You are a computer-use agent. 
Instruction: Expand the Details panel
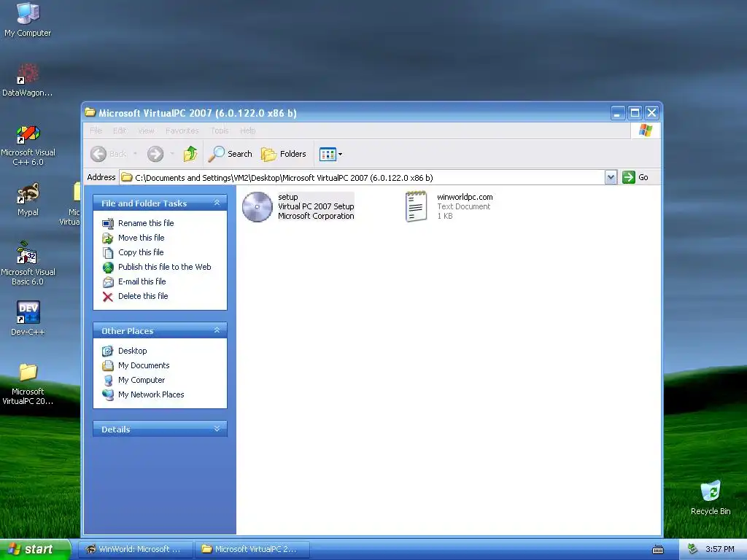[x=217, y=429]
